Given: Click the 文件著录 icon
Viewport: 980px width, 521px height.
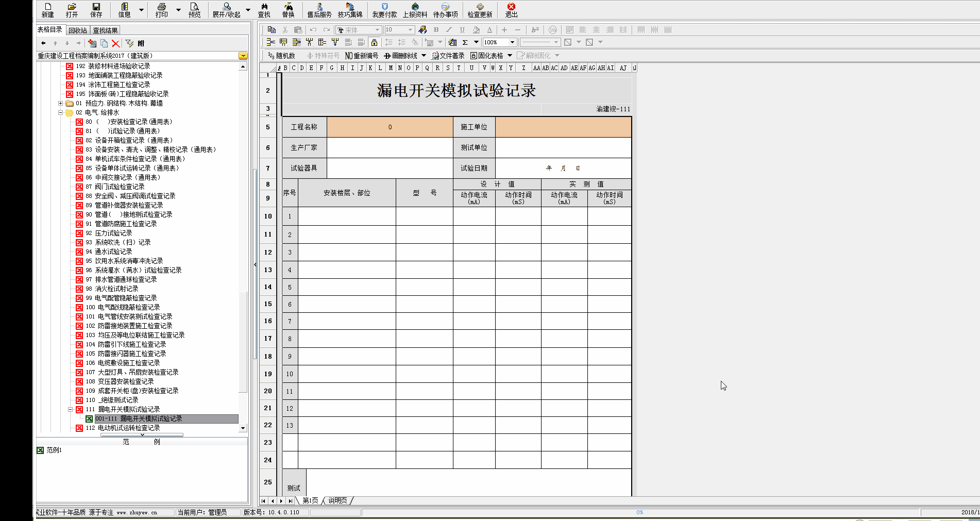Looking at the screenshot, I should [448, 56].
